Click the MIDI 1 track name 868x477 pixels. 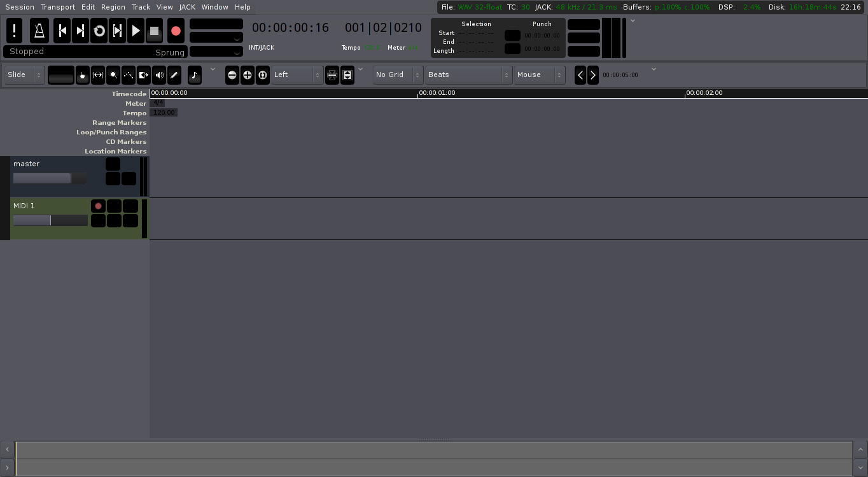[24, 206]
